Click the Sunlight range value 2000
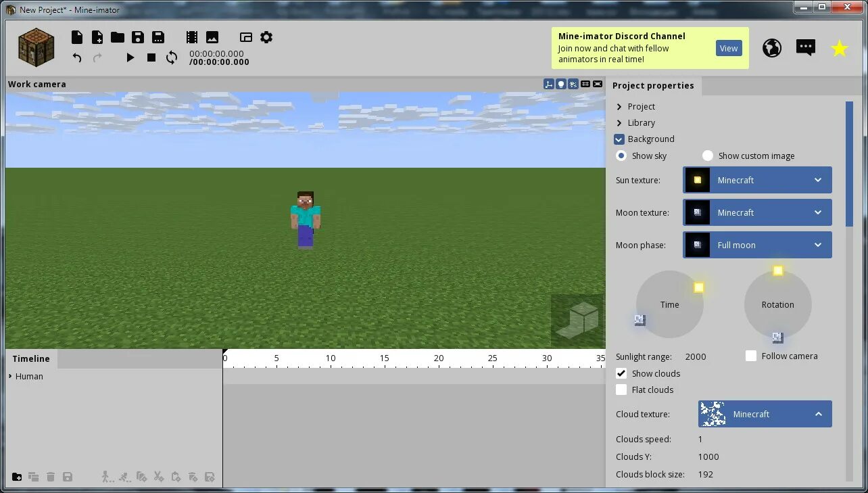The image size is (868, 493). [x=696, y=356]
